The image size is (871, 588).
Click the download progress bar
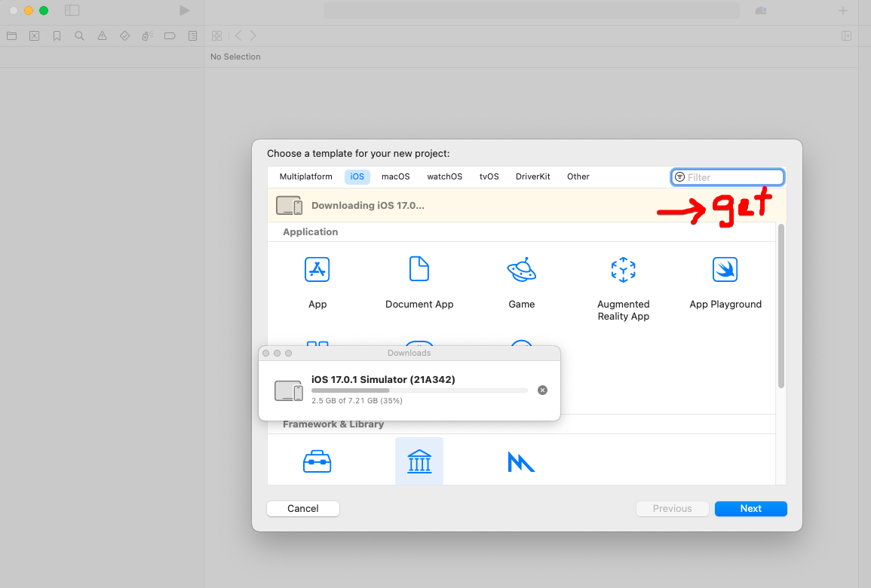tap(419, 391)
